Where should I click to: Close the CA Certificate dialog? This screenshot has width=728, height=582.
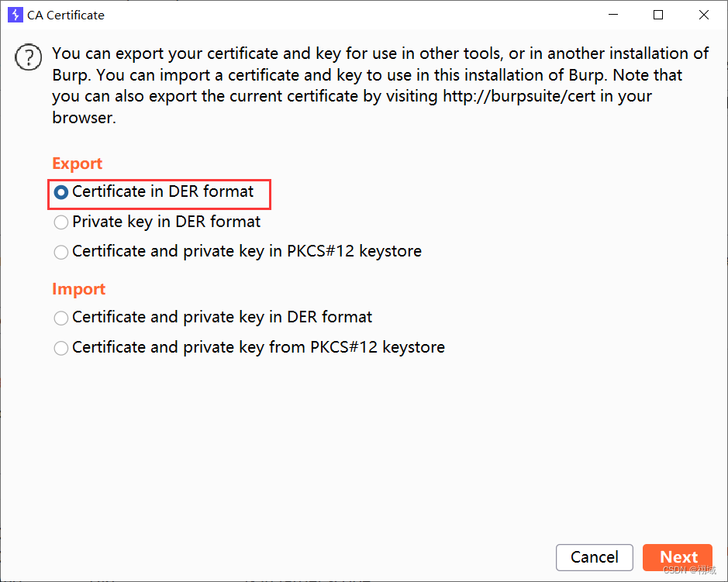pos(703,15)
